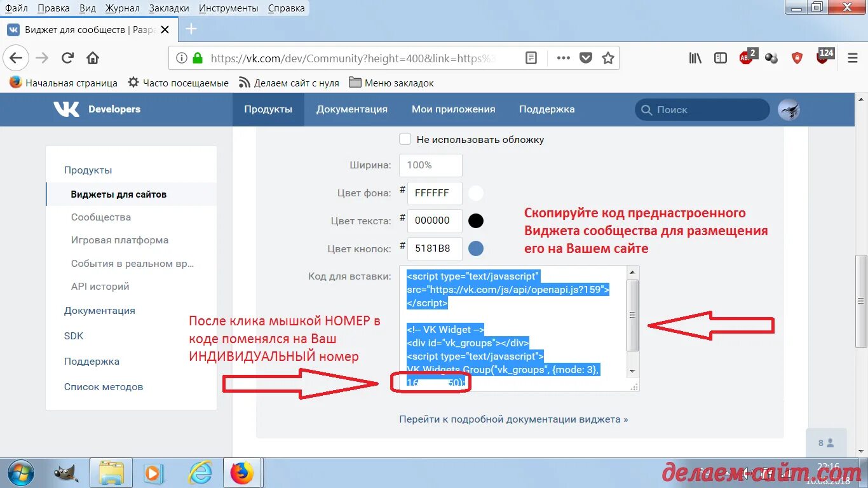Toggle reader view icon in address bar

coord(531,58)
